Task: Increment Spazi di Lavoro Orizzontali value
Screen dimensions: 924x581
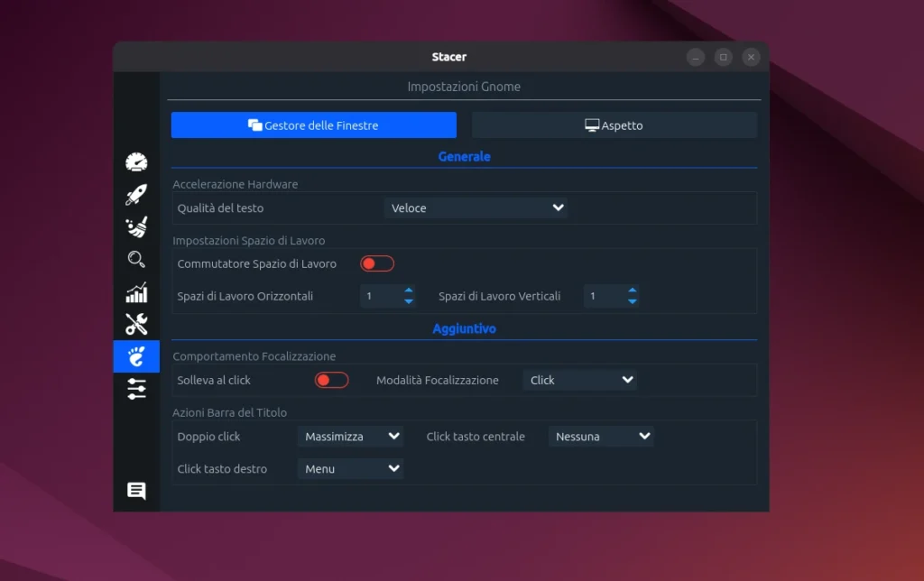Action: pos(408,291)
